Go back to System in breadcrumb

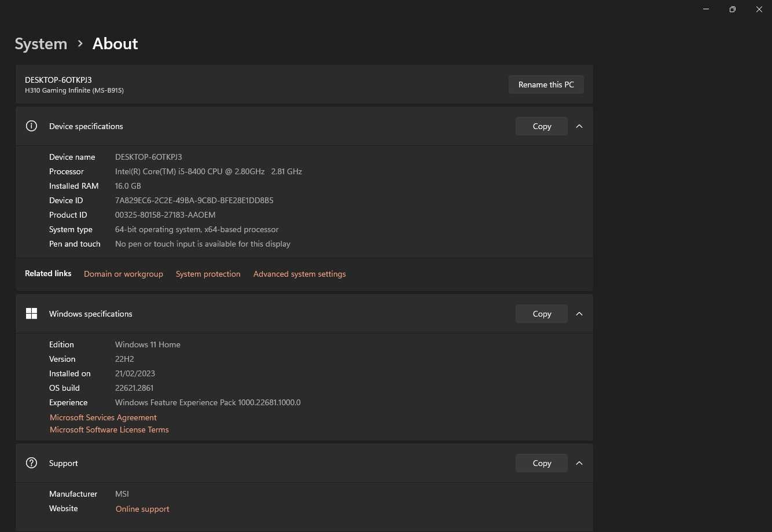coord(41,44)
